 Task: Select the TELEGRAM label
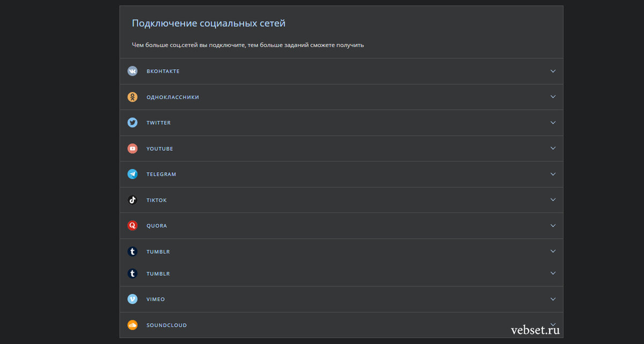point(162,174)
